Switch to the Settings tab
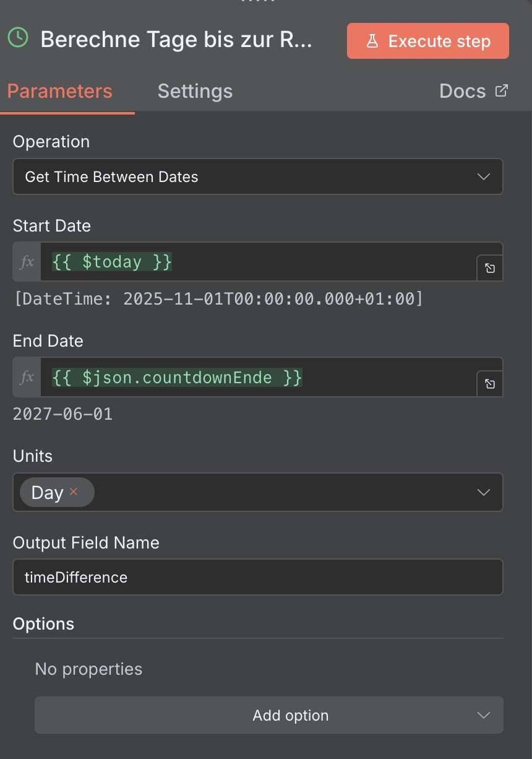Screen dimensions: 532x759 pyautogui.click(x=195, y=91)
